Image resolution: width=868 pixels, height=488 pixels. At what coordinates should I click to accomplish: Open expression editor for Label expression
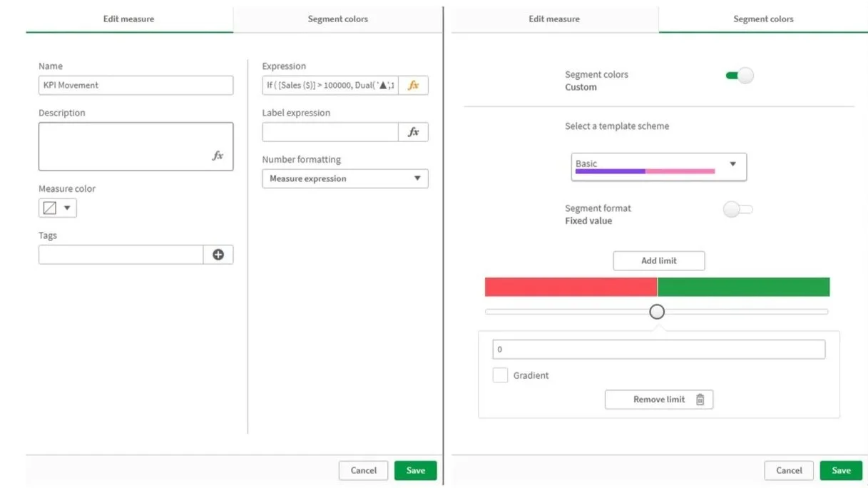pyautogui.click(x=414, y=132)
